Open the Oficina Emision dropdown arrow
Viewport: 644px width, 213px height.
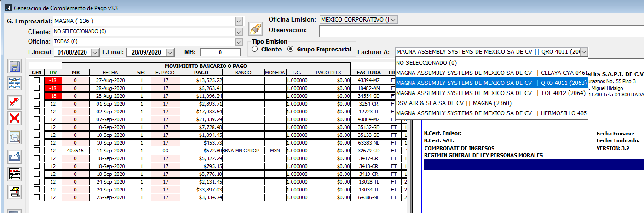393,20
